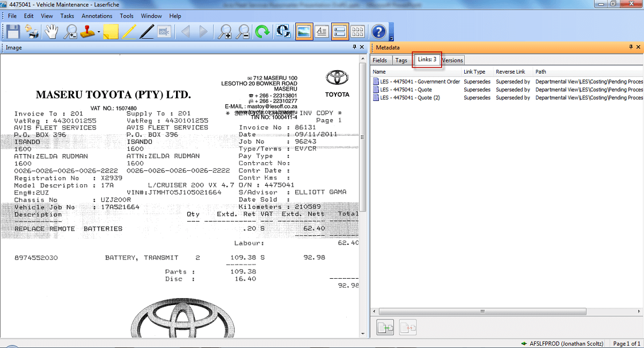
Task: Select the yellow Sticky Note tool
Action: [111, 32]
